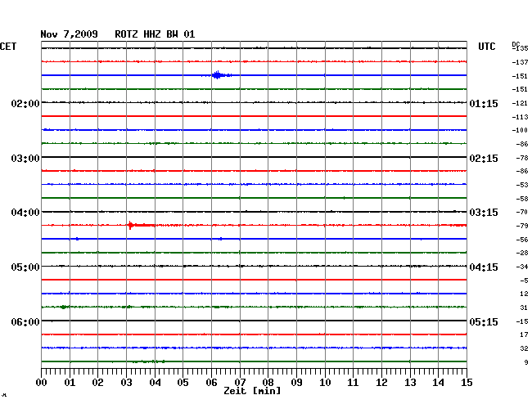Image resolution: width=532 pixels, height=404 pixels.
Task: Select the DC offset value "-58"
Action: point(522,199)
